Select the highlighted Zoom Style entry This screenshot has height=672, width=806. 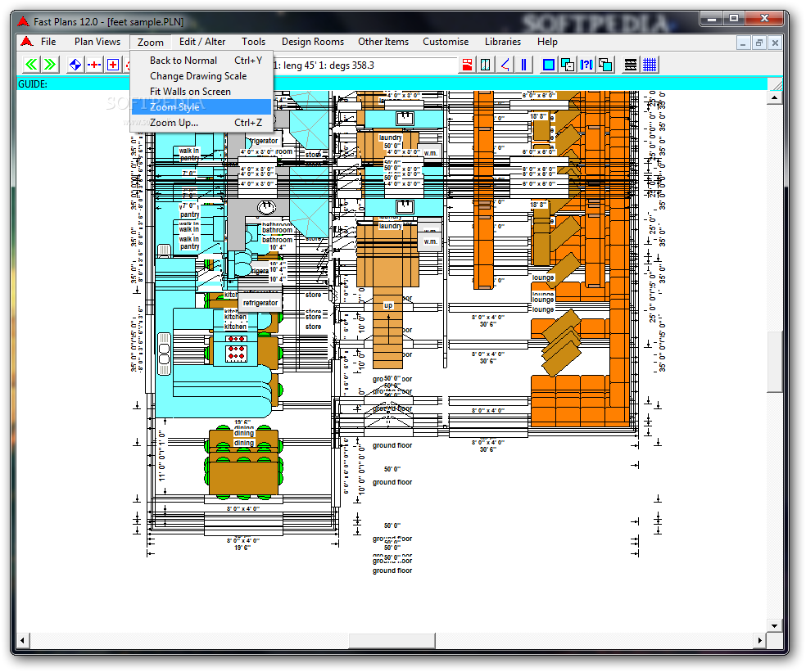pos(201,107)
